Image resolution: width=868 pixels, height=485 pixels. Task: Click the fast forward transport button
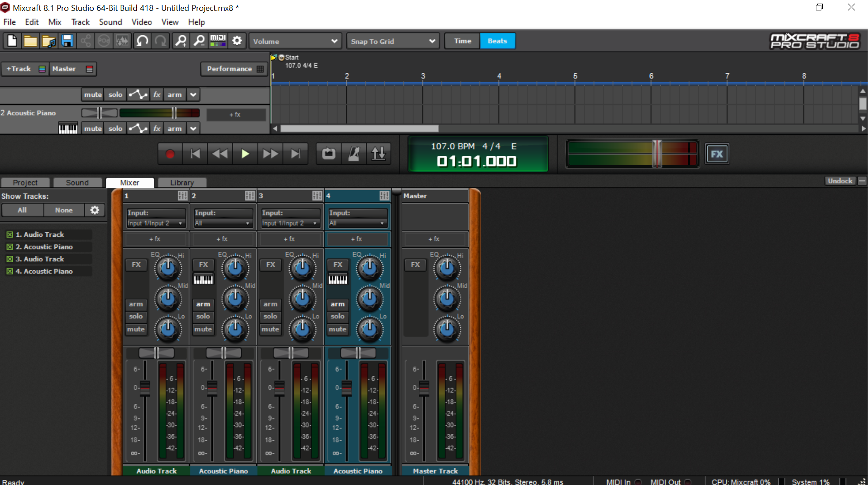tap(270, 154)
